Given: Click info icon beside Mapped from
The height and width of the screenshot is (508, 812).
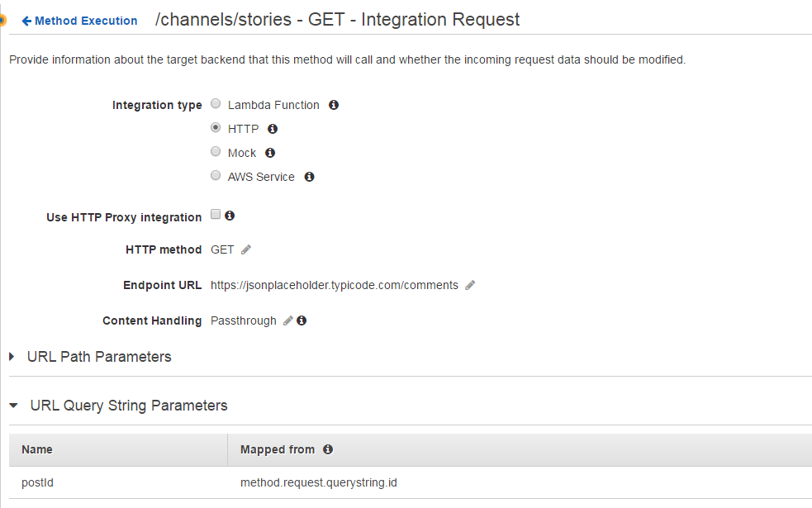Looking at the screenshot, I should 328,449.
